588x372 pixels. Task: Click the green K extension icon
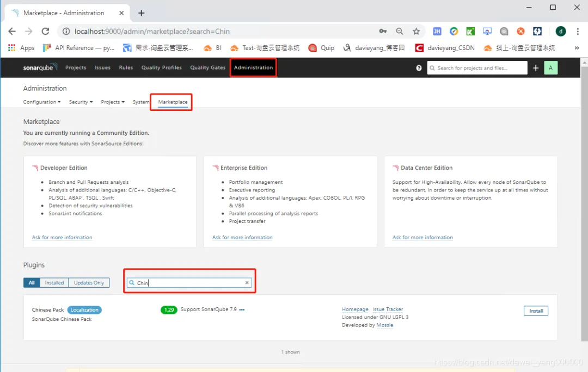pyautogui.click(x=470, y=32)
